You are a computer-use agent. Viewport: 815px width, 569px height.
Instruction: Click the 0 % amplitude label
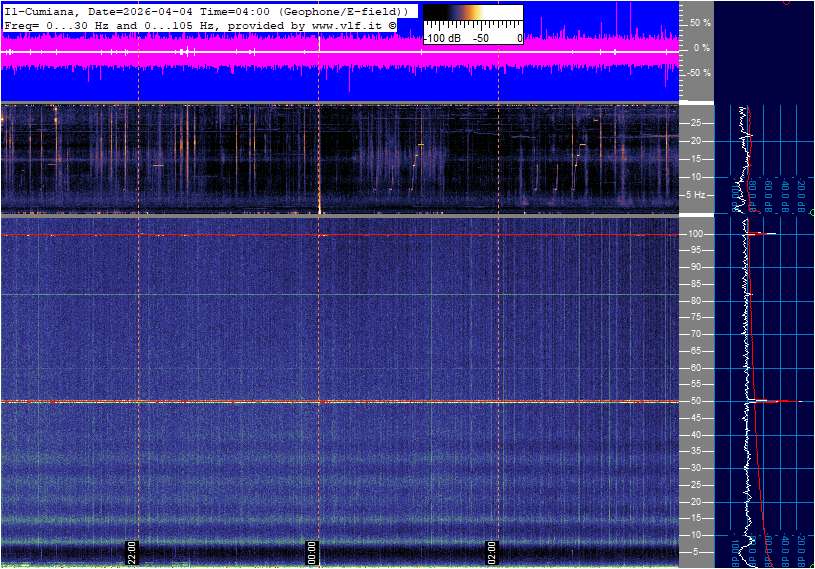click(x=702, y=48)
